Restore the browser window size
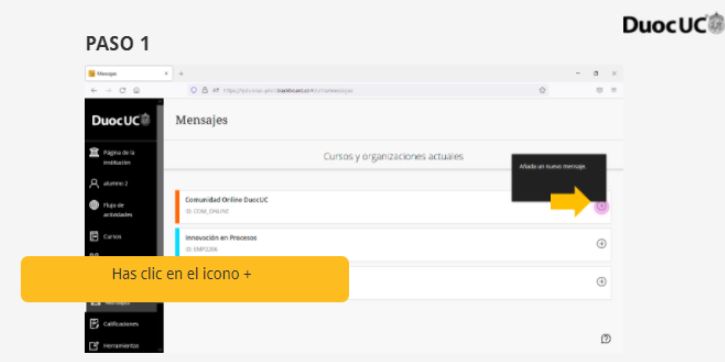The height and width of the screenshot is (362, 725). (596, 74)
